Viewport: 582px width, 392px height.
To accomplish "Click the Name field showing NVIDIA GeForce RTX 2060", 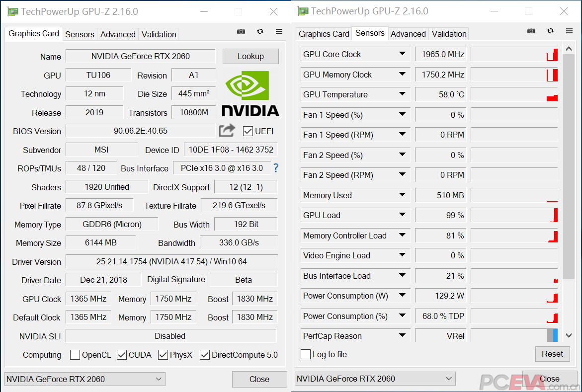I will [141, 57].
